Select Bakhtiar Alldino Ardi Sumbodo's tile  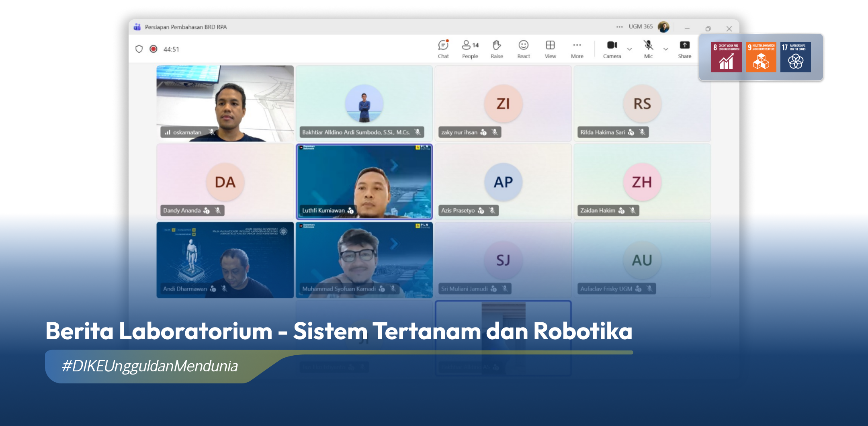(x=364, y=103)
